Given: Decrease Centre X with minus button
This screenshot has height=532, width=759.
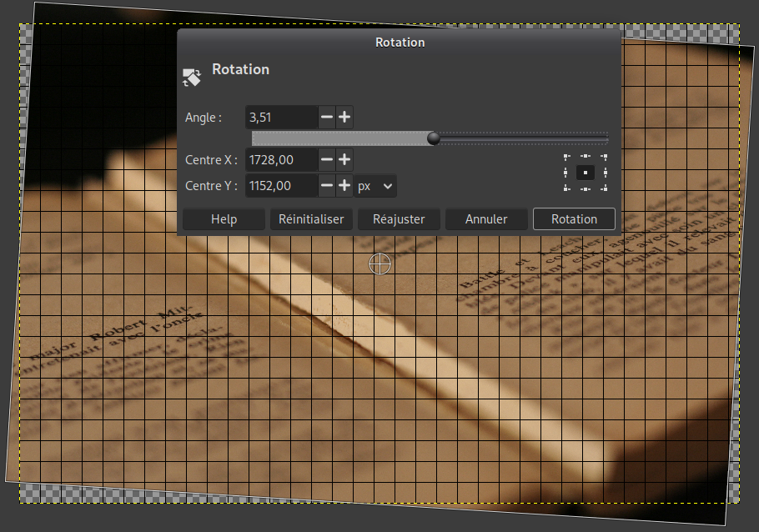Looking at the screenshot, I should (x=327, y=159).
